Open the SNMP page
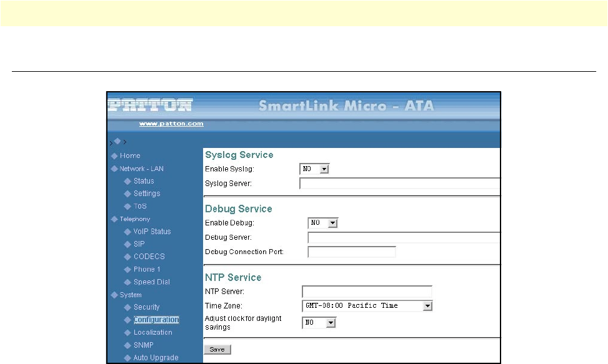This screenshot has height=364, width=608. pos(144,345)
